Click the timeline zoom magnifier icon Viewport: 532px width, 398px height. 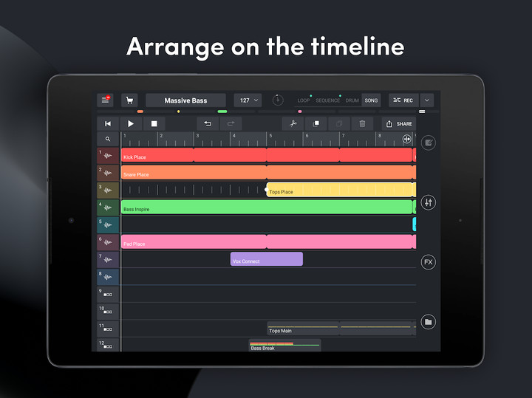108,139
